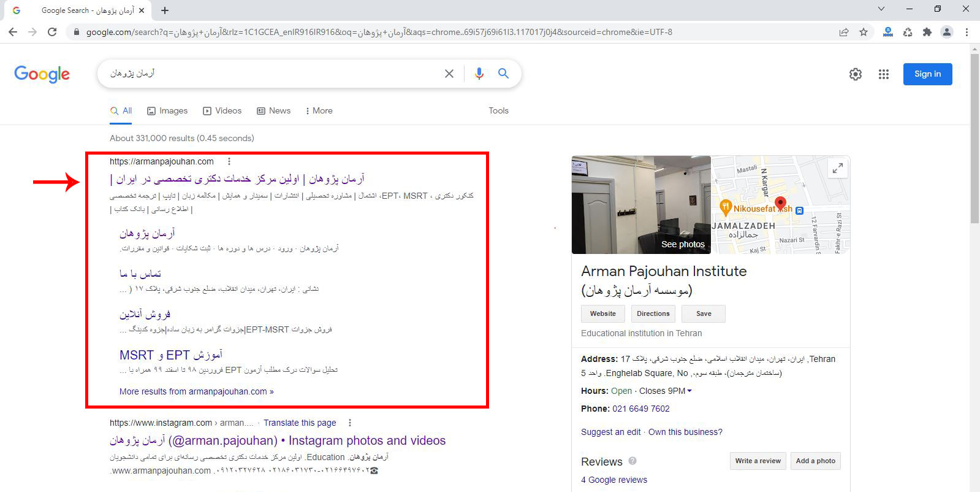Clear the search box with X
Screen dimensions: 980x492
pyautogui.click(x=449, y=74)
